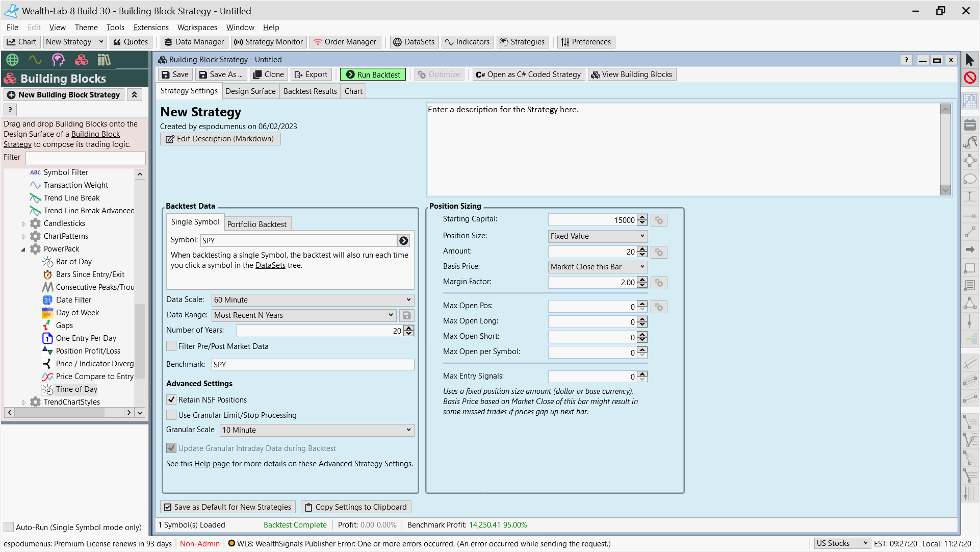Viewport: 980px width, 552px height.
Task: Open the Workspaces menu
Action: pos(197,28)
